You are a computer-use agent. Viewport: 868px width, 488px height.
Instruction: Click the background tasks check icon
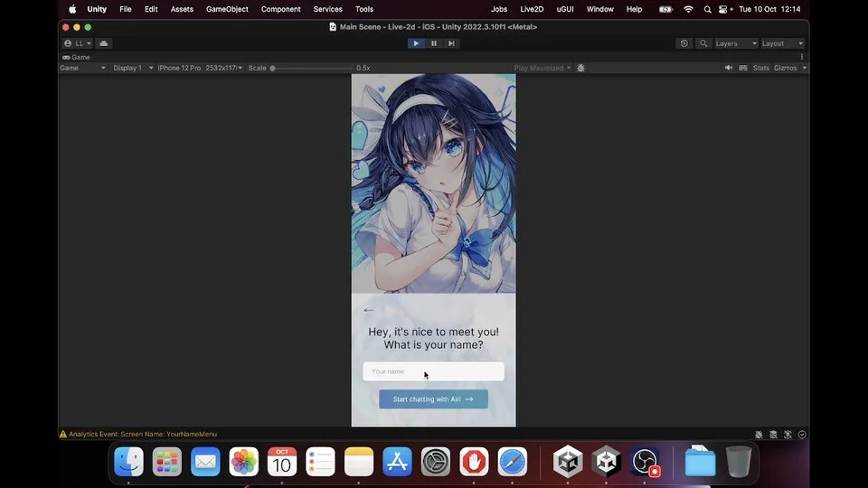click(x=802, y=435)
